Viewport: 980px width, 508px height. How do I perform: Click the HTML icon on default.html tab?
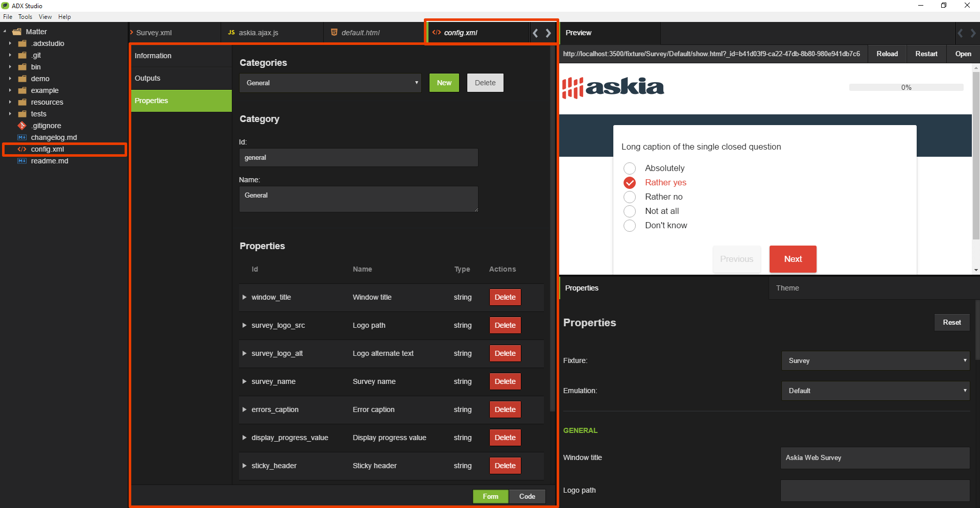tap(334, 33)
